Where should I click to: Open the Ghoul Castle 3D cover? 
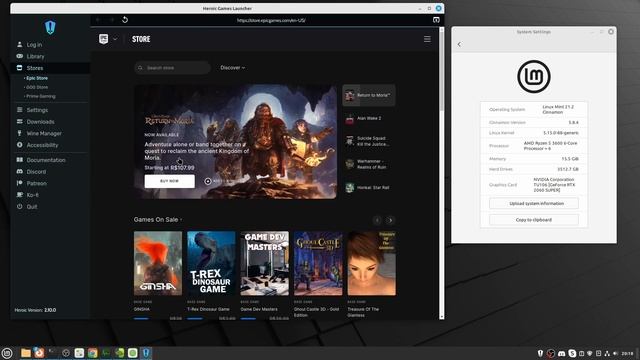point(318,263)
